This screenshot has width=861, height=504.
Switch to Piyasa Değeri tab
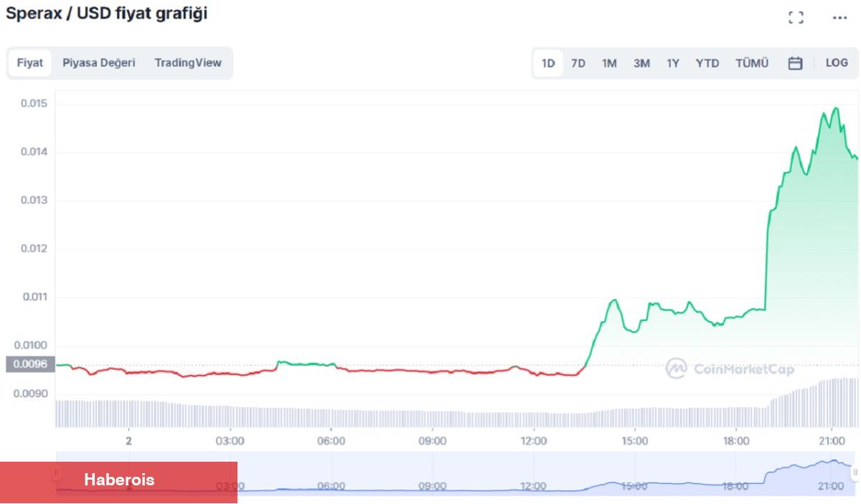pos(99,62)
